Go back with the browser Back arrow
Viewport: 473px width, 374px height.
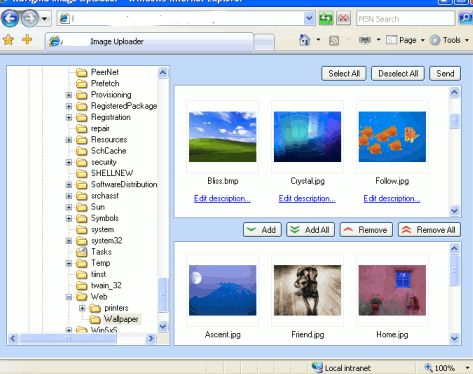10,18
